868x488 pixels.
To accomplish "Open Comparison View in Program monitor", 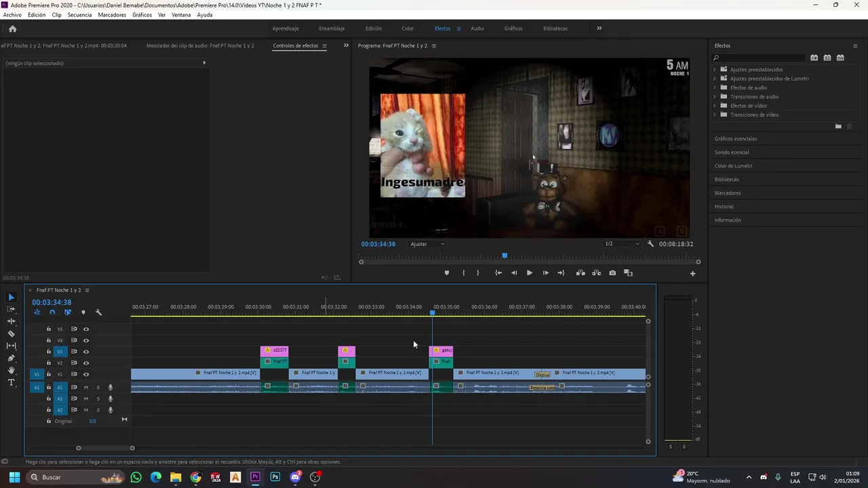I will click(x=628, y=273).
